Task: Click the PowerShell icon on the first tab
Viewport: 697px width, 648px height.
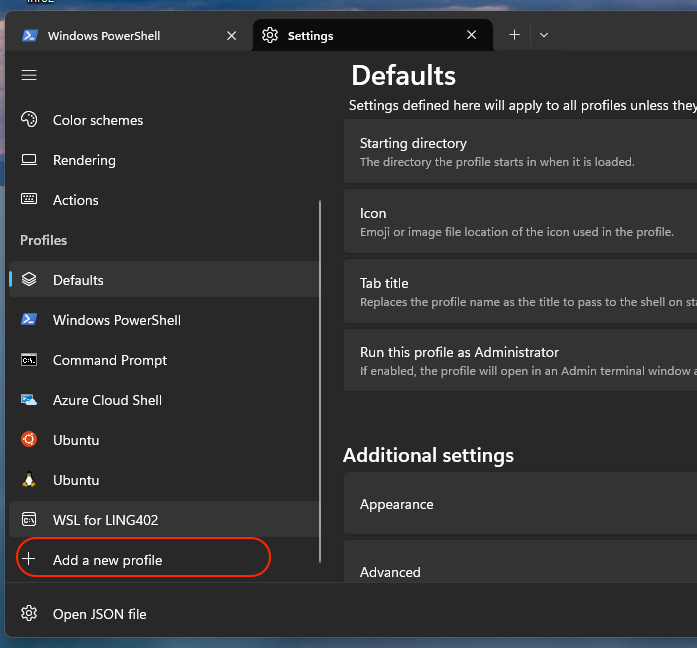Action: coord(30,35)
